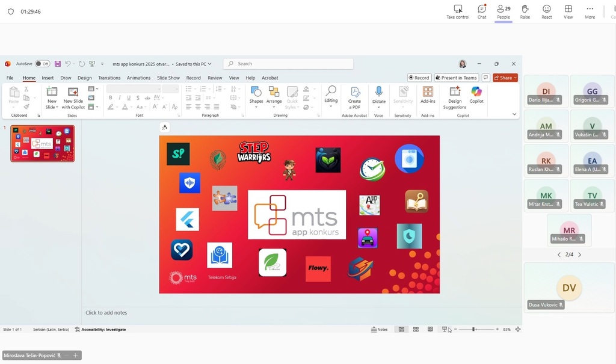The width and height of the screenshot is (616, 364).
Task: Switch to the Slide Show tab
Action: [x=168, y=78]
